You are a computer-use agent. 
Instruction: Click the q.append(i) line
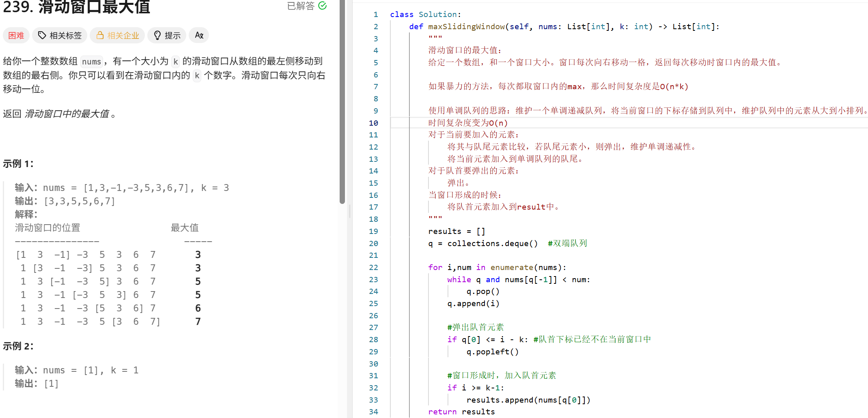(x=473, y=304)
